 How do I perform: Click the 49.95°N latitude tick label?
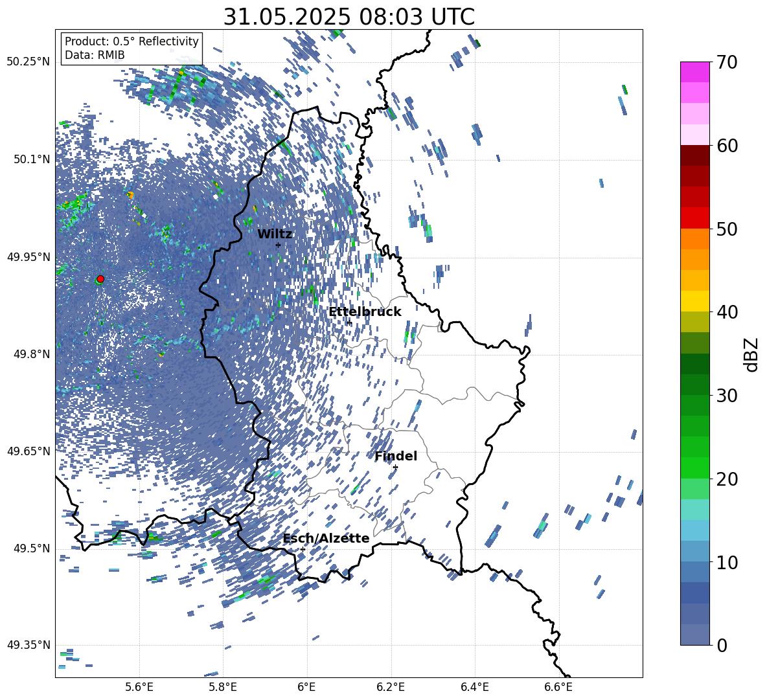click(x=29, y=257)
